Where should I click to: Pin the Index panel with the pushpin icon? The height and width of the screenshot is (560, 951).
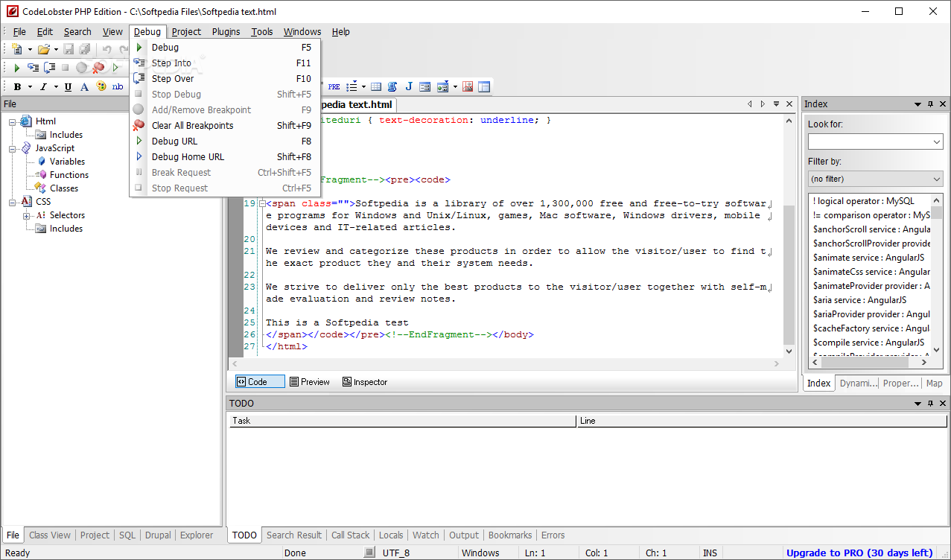pyautogui.click(x=930, y=104)
